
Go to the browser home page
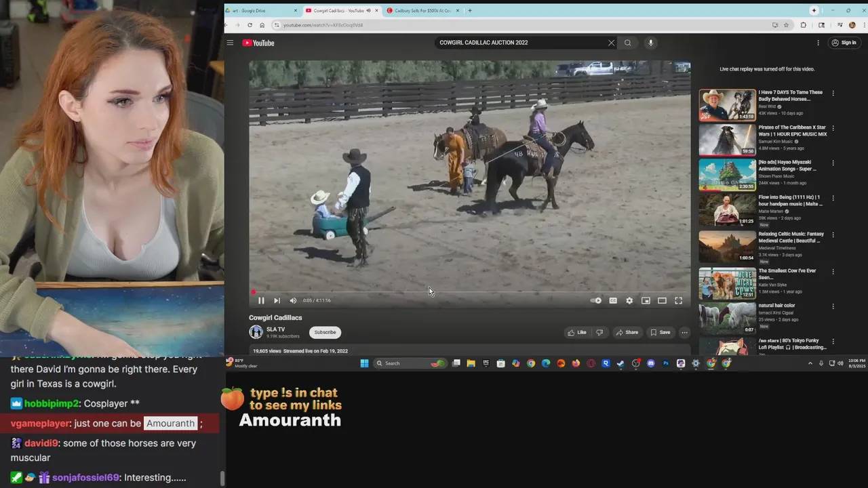click(x=262, y=25)
